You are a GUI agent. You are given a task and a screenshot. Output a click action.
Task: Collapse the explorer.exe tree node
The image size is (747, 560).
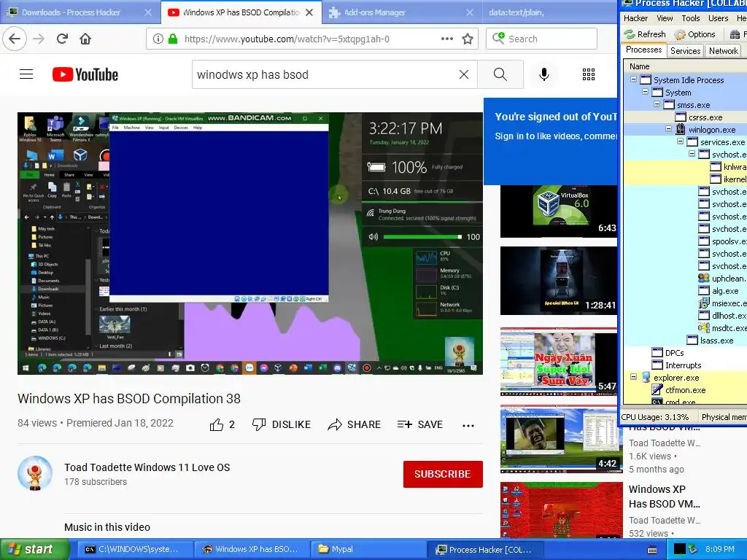[634, 377]
